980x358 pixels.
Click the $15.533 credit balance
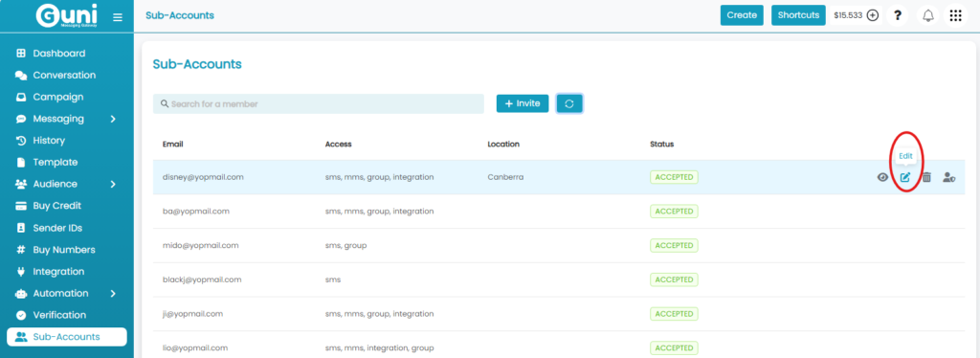[848, 15]
